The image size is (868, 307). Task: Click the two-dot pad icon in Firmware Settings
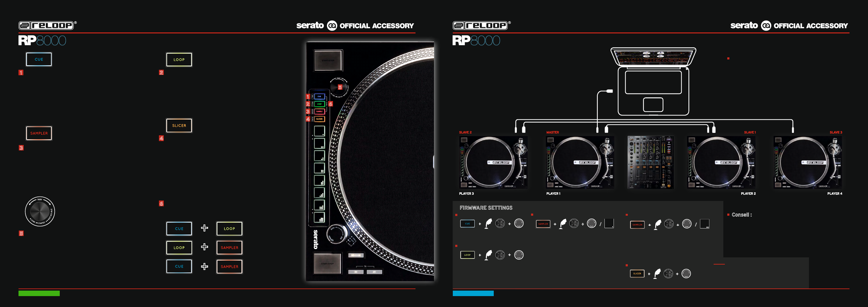[705, 224]
